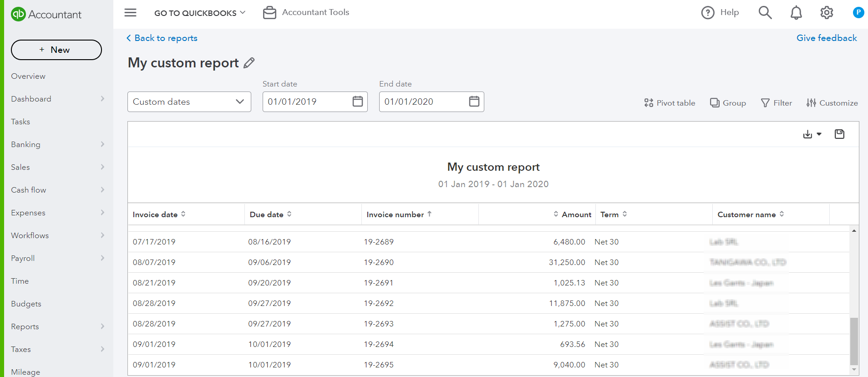Open the export download dropdown
The height and width of the screenshot is (377, 868).
point(812,134)
